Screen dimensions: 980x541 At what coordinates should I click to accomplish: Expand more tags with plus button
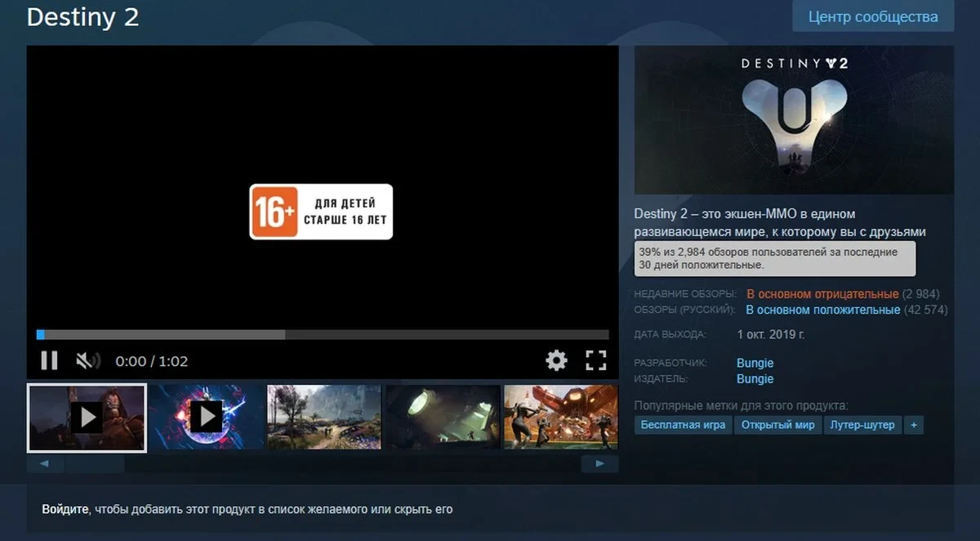[x=914, y=425]
